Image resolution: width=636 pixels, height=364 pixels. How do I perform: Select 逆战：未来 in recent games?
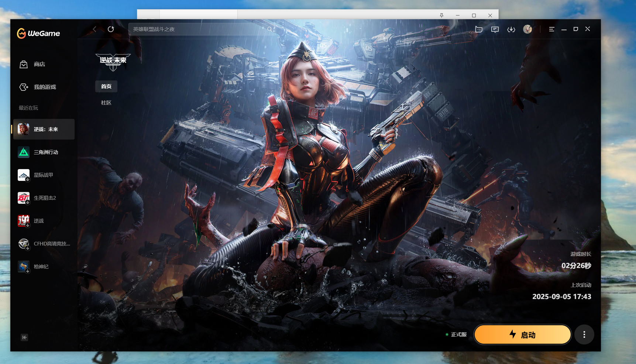click(44, 129)
